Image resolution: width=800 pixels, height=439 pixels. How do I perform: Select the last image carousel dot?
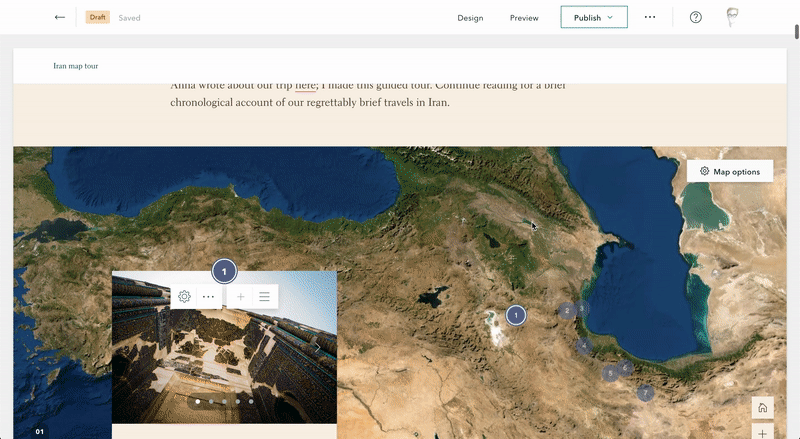(251, 402)
